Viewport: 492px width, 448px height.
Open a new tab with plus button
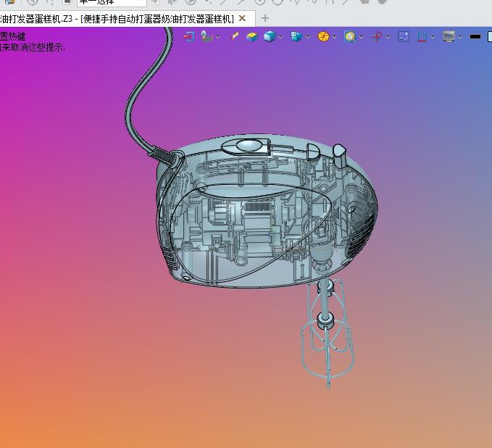(x=265, y=18)
